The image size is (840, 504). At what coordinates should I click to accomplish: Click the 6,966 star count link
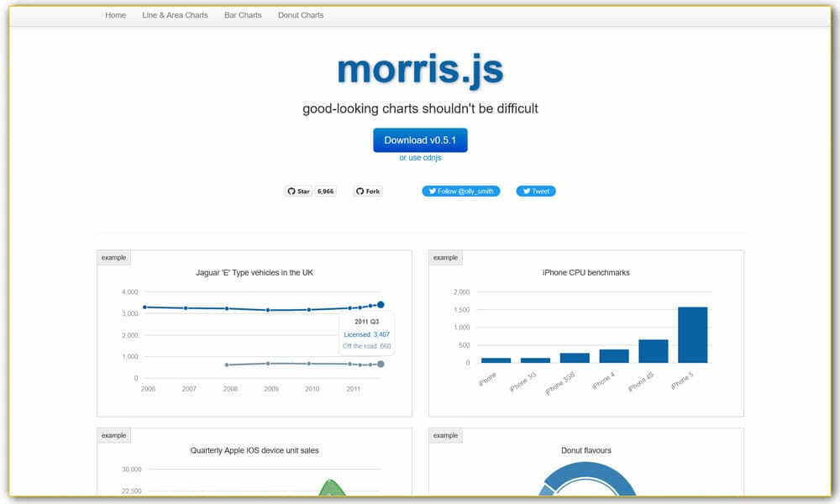(324, 191)
